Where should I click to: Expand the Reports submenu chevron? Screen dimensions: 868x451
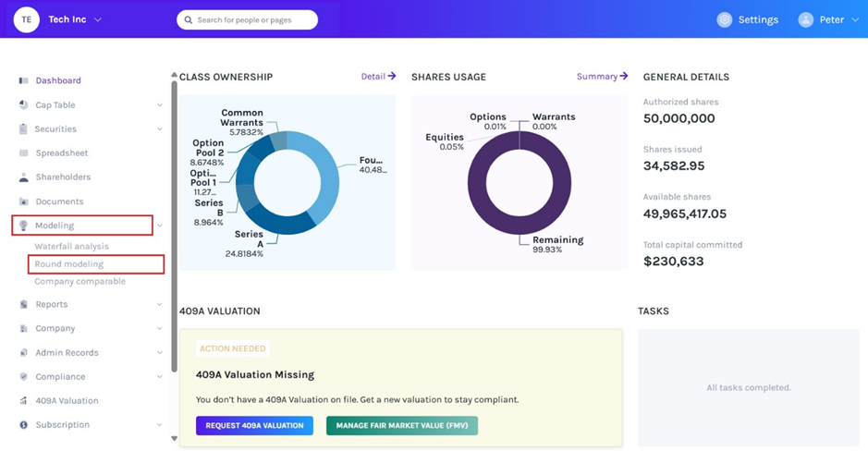pos(160,305)
